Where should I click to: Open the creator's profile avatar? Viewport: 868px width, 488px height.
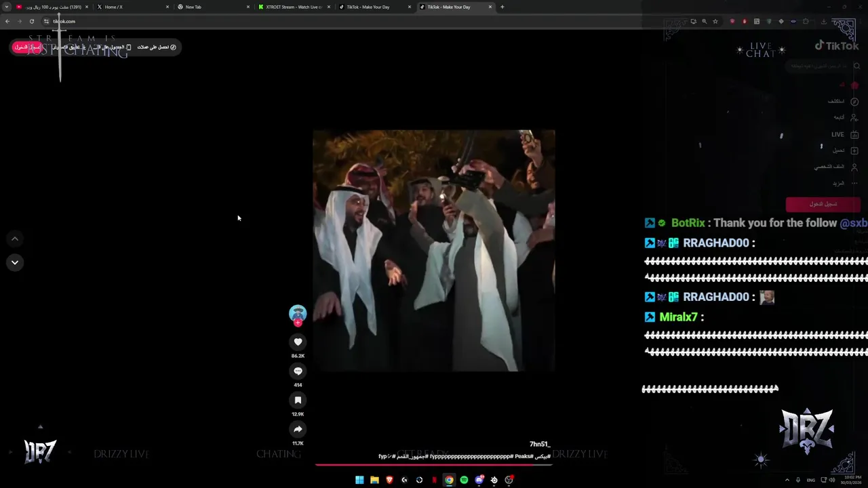[298, 313]
